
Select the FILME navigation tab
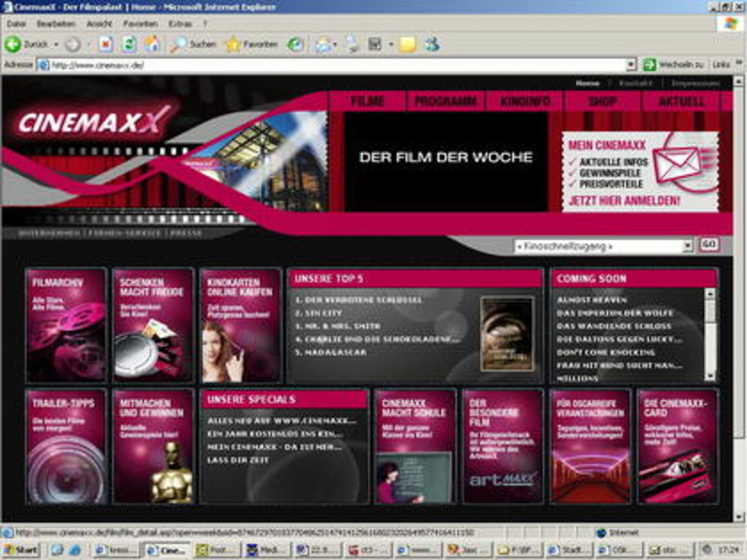[x=367, y=102]
